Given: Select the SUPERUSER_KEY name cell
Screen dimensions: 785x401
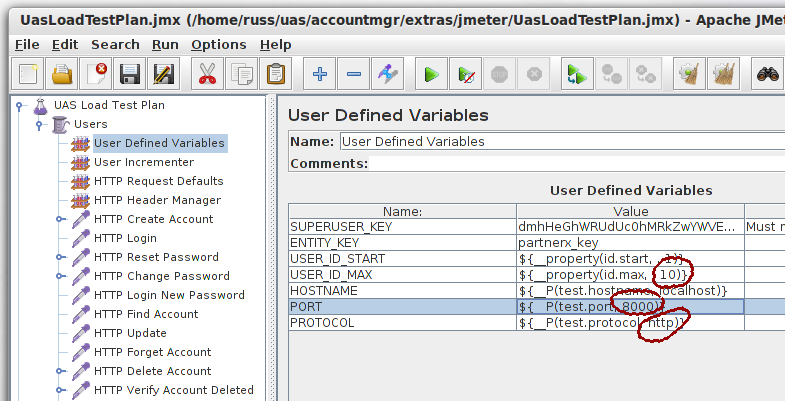Looking at the screenshot, I should (403, 227).
